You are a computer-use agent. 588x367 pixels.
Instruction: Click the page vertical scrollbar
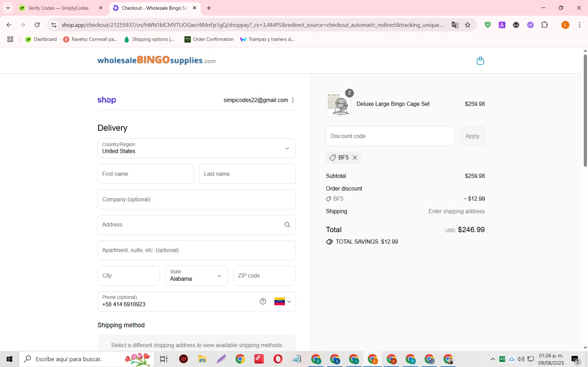click(585, 110)
